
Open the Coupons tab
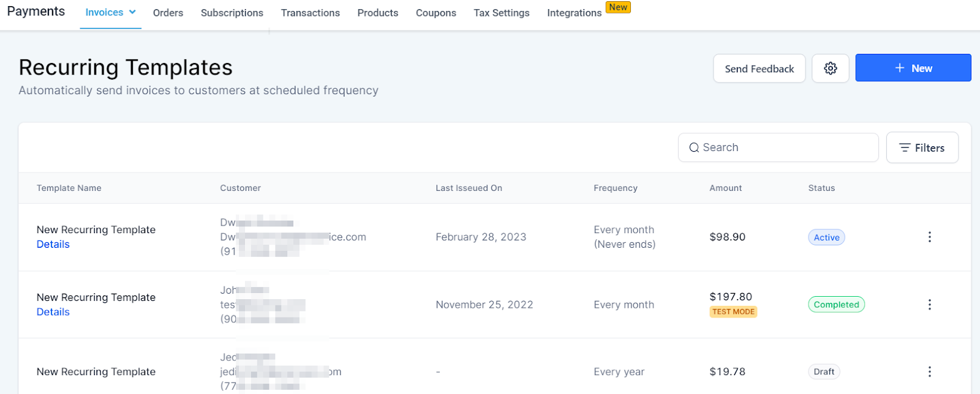tap(436, 13)
